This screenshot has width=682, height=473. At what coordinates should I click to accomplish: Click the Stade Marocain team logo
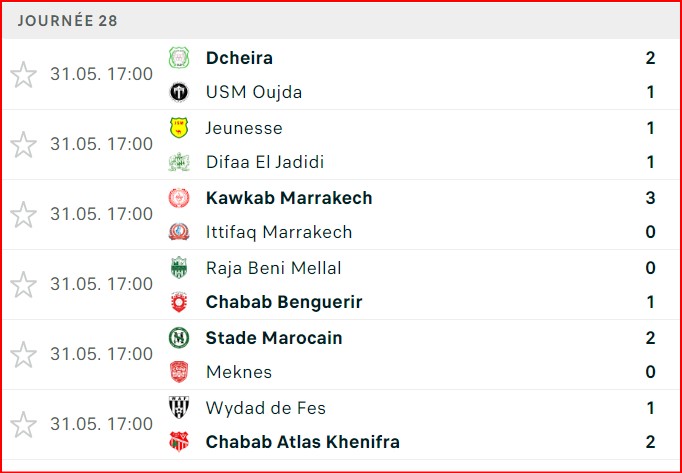(179, 338)
